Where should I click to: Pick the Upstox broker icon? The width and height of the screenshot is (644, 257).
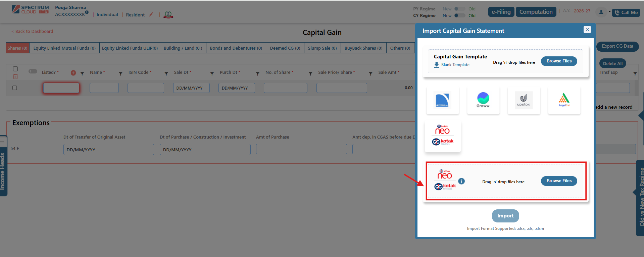(524, 100)
